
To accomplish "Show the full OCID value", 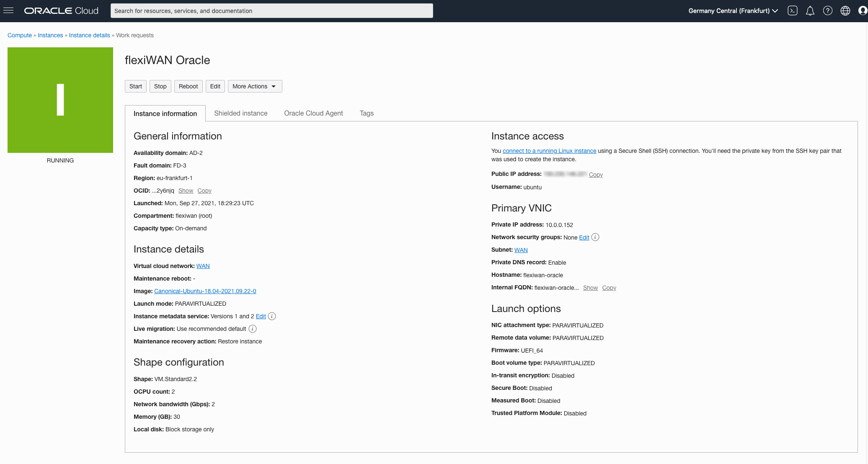I will pyautogui.click(x=186, y=191).
